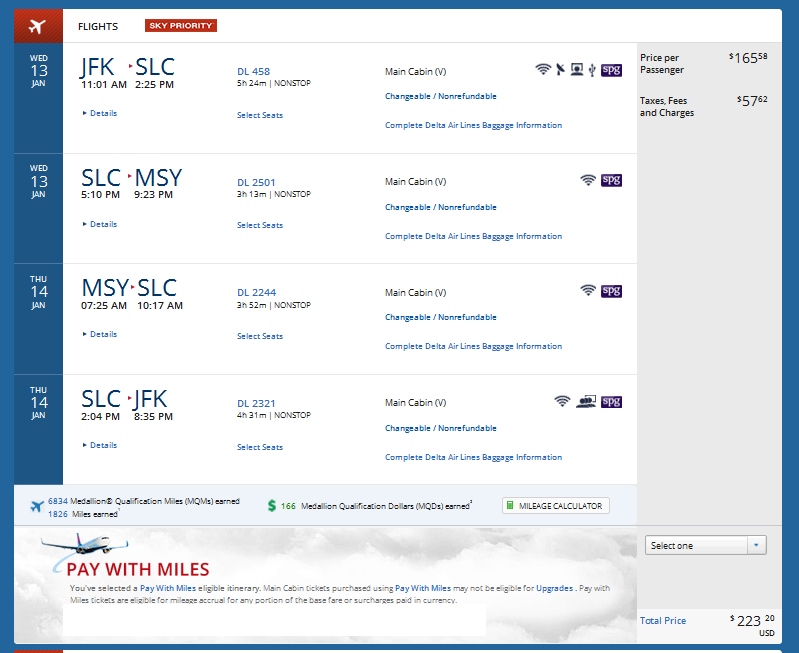
Task: Open Changeable / Nonrefundable rules for DL 2244
Action: (440, 317)
